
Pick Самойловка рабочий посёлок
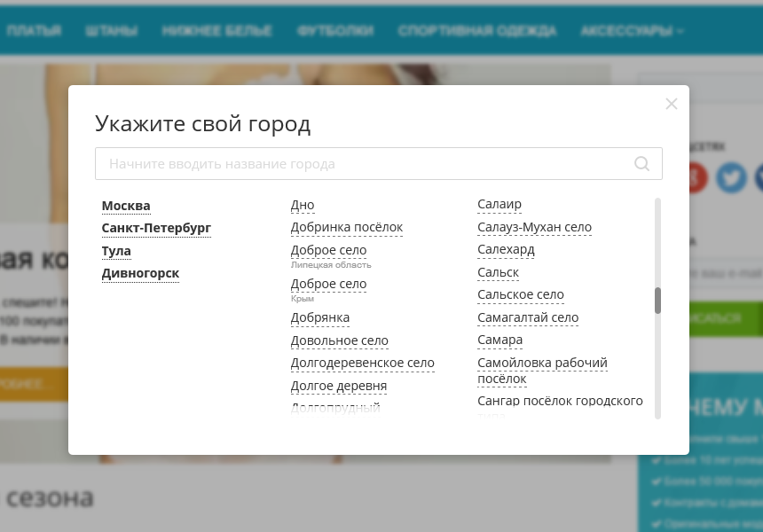[542, 363]
